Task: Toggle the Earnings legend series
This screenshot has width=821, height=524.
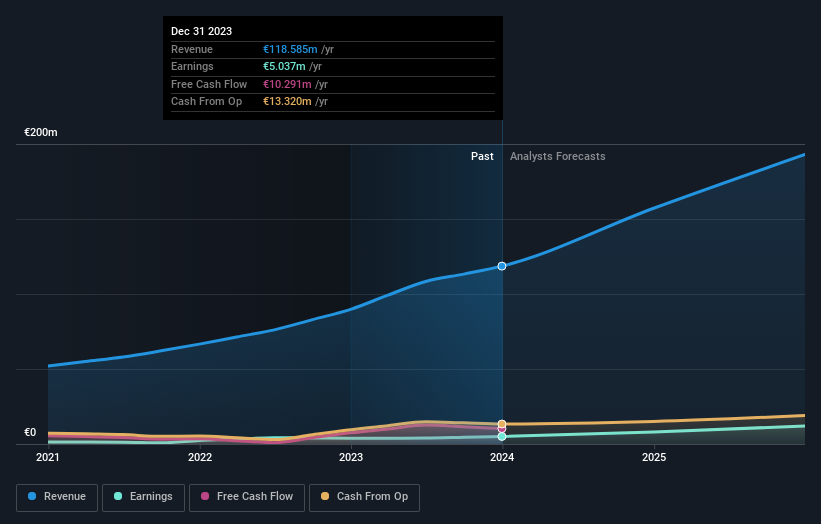Action: click(143, 497)
